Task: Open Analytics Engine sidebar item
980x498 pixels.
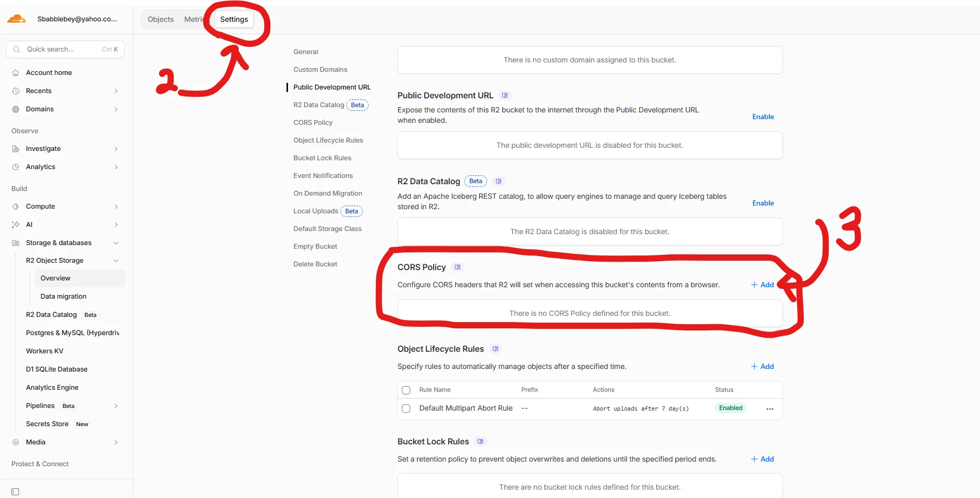Action: [x=52, y=388]
